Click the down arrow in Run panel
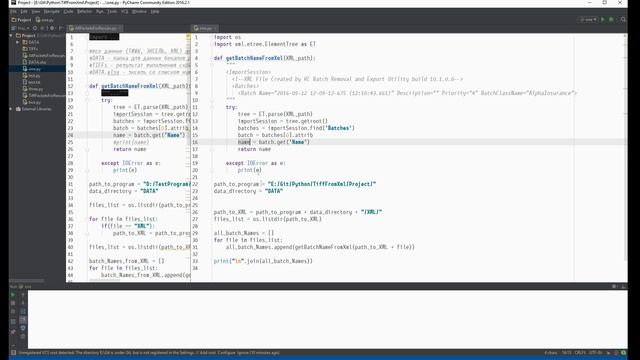This screenshot has width=640, height=360. click(23, 303)
